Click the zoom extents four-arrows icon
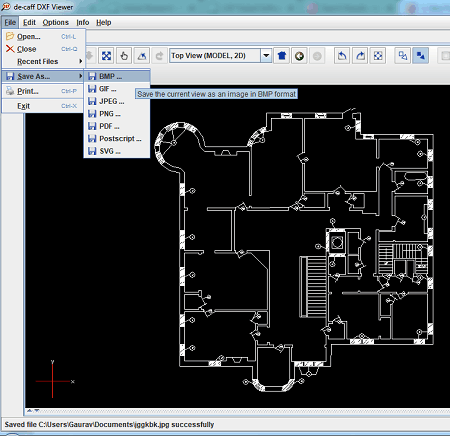 (106, 56)
